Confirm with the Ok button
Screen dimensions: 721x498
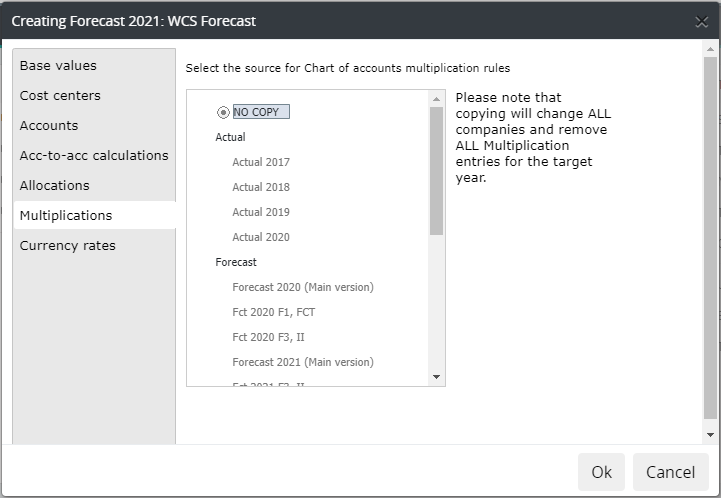[601, 472]
